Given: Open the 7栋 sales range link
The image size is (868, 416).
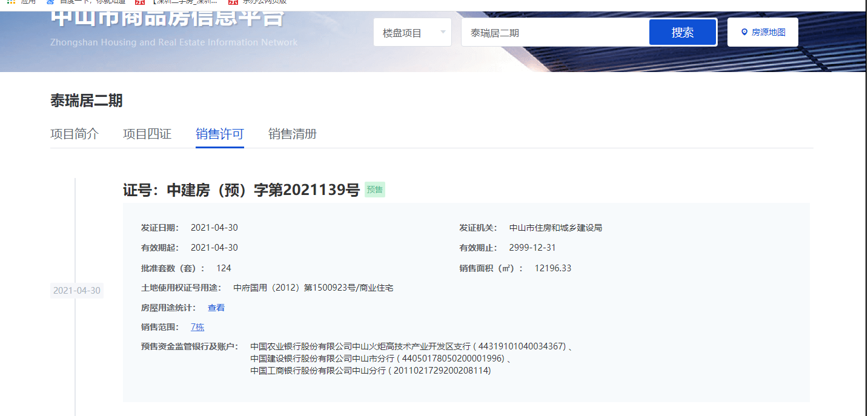Looking at the screenshot, I should (197, 327).
